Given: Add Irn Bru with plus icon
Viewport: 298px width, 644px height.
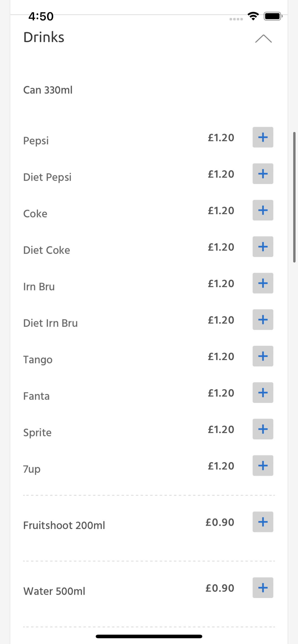Looking at the screenshot, I should click(x=263, y=283).
